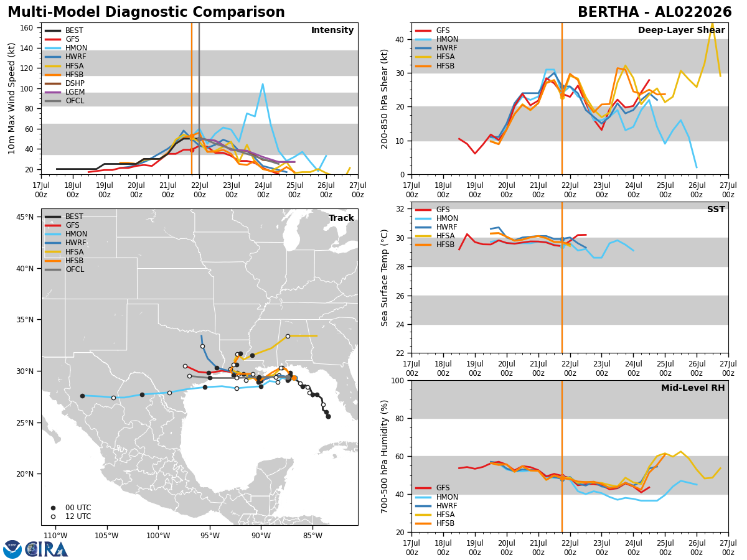
Task: Click the BEST legend entry in Track panel
Action: [64, 217]
